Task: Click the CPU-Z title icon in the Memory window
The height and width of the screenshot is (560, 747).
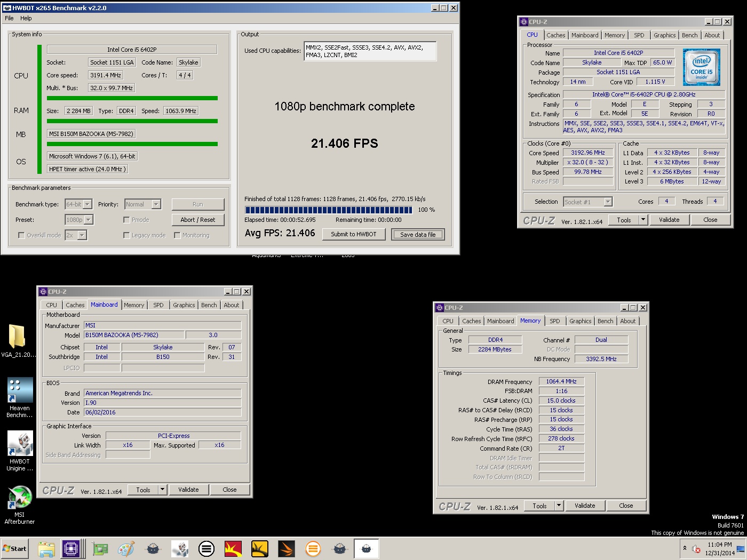Action: coord(440,308)
